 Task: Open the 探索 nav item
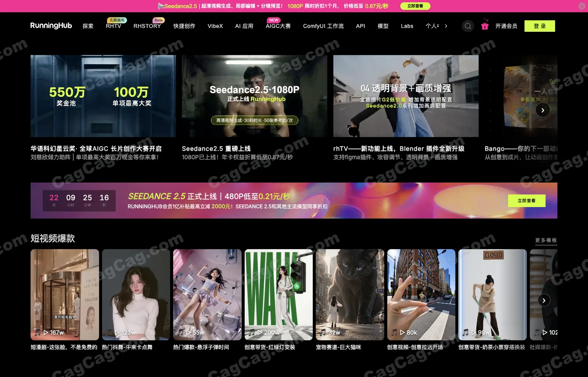[88, 26]
